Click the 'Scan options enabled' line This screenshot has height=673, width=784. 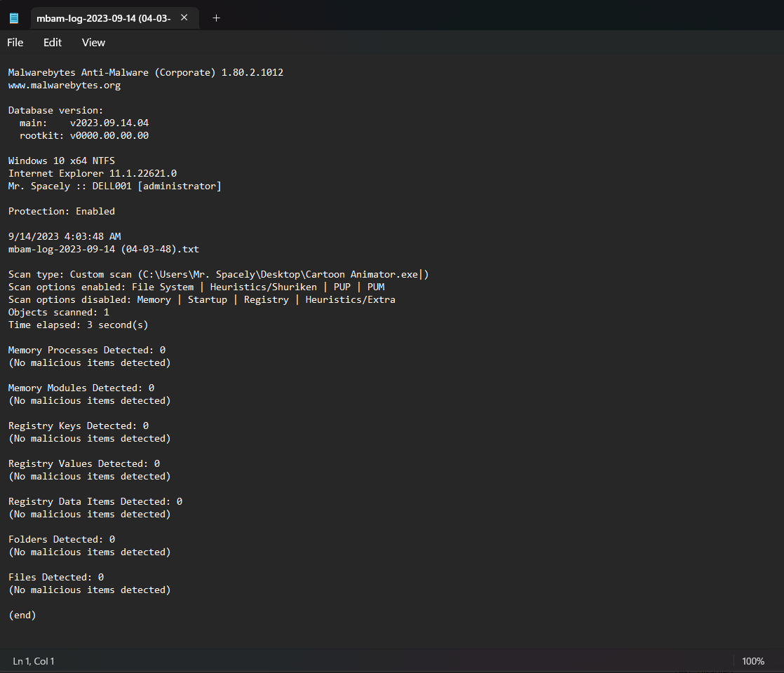[196, 287]
